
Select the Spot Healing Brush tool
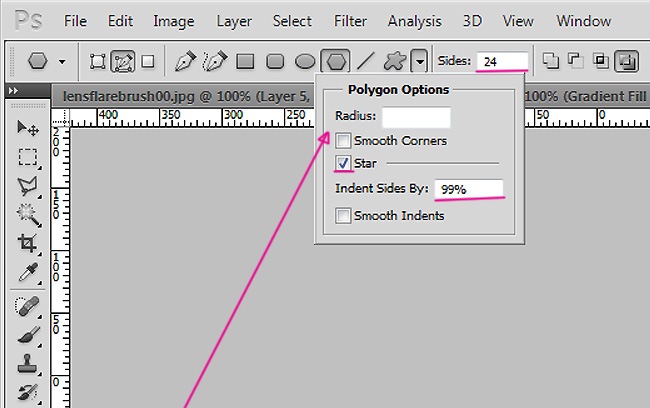click(28, 306)
